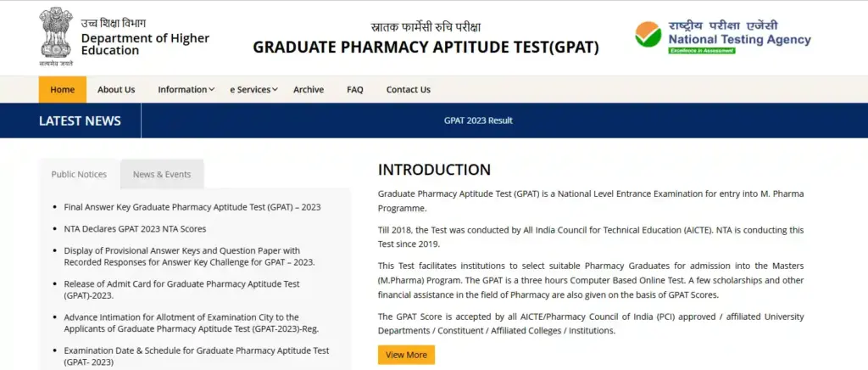Open Advance Intimation of Examination City notice
This screenshot has width=868, height=370.
[x=191, y=322]
